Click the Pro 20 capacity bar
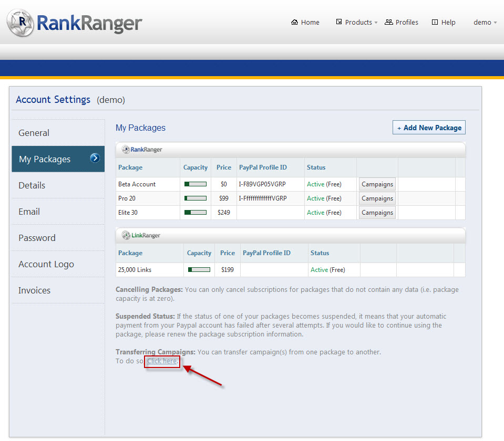504x441 pixels. click(x=195, y=198)
